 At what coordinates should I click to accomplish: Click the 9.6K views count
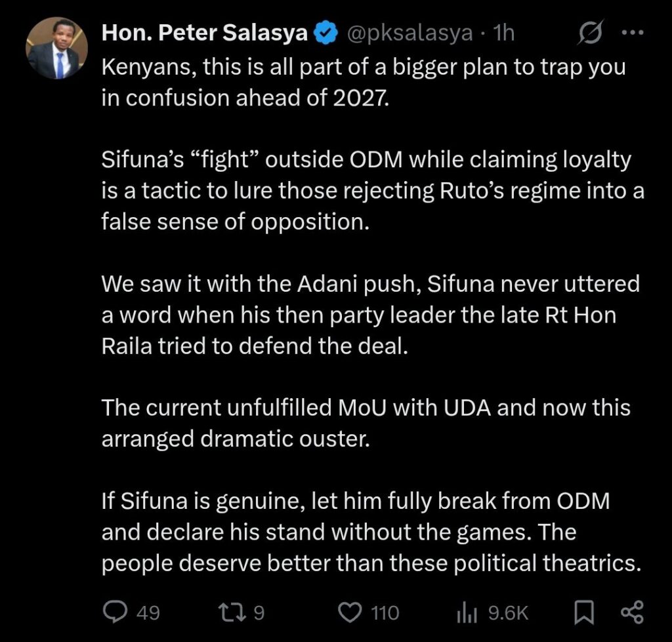click(x=509, y=612)
